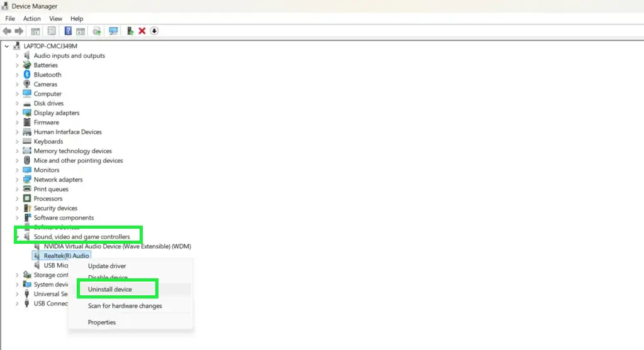This screenshot has height=350, width=644.
Task: Click the Print queues icon
Action: [x=26, y=189]
